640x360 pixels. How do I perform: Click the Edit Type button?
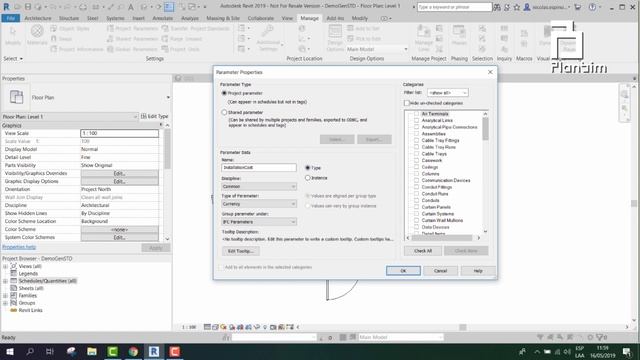pos(154,117)
